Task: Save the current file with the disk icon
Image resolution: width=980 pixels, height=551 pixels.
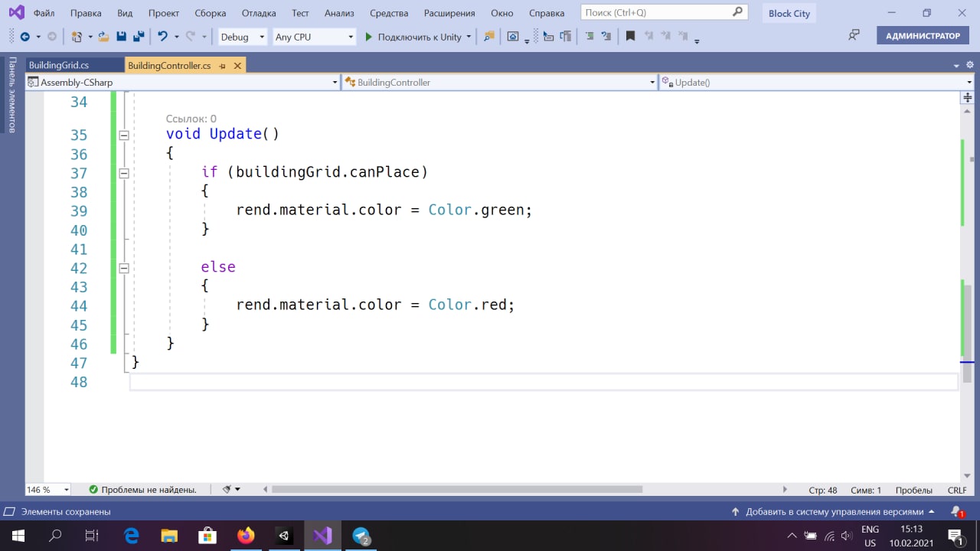Action: (x=121, y=37)
